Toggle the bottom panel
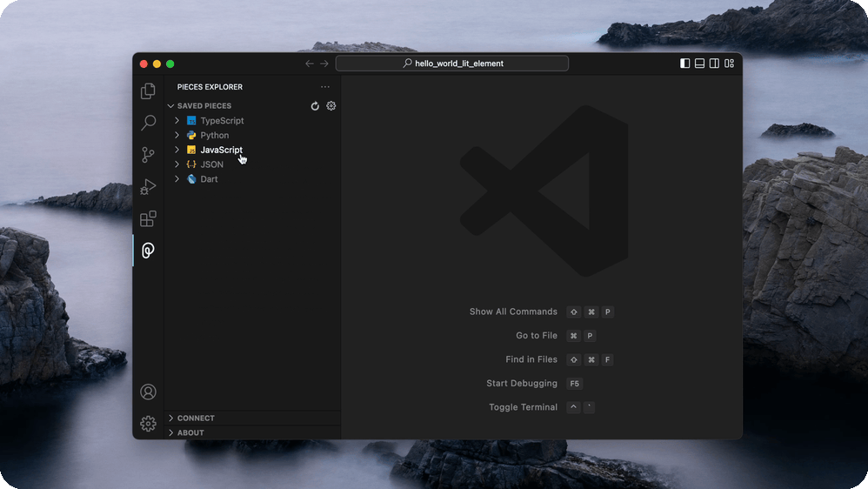The image size is (868, 489). pos(700,64)
